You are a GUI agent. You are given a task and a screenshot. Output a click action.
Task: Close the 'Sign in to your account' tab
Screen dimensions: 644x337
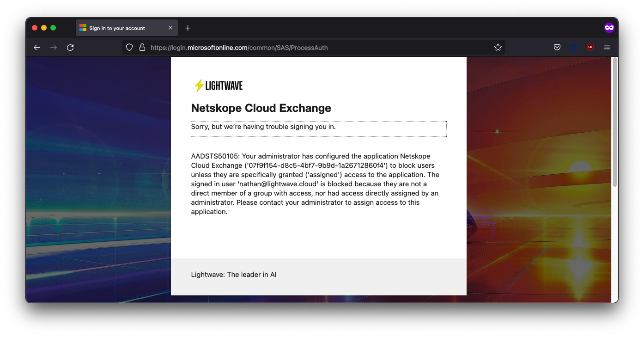pos(170,28)
